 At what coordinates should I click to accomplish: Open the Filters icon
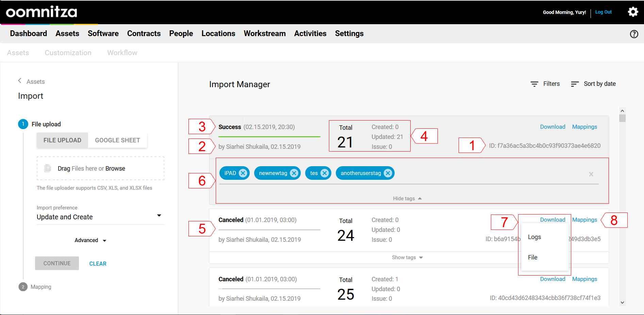coord(534,84)
